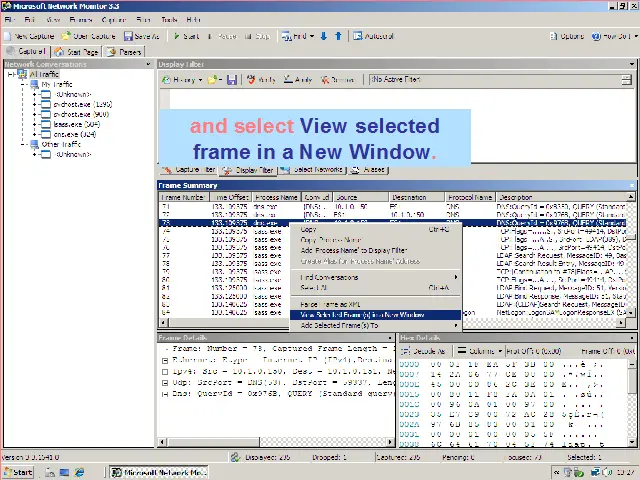Collapse the Other Traffic tree node
Viewport: 640px width, 480px height.
point(23,144)
